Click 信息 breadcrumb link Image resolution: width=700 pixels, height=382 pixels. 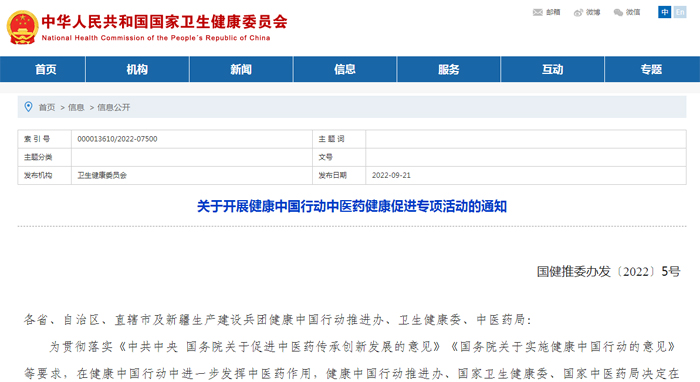click(x=76, y=108)
